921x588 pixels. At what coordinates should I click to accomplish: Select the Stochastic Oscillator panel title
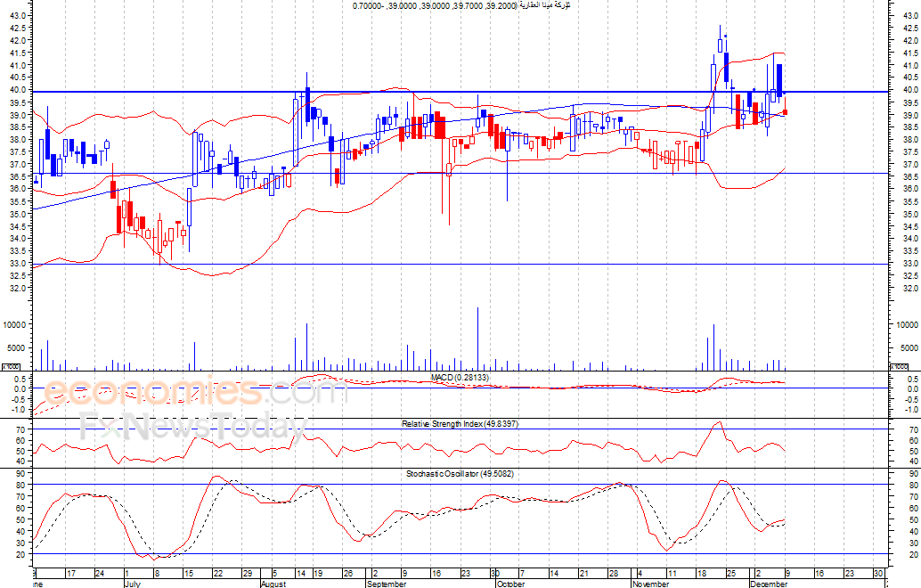[460, 473]
